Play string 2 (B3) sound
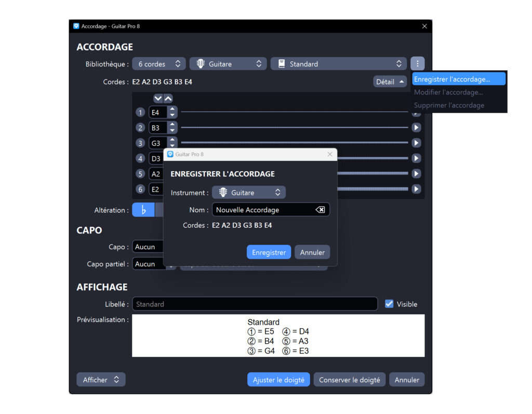The image size is (532, 414). coord(416,127)
